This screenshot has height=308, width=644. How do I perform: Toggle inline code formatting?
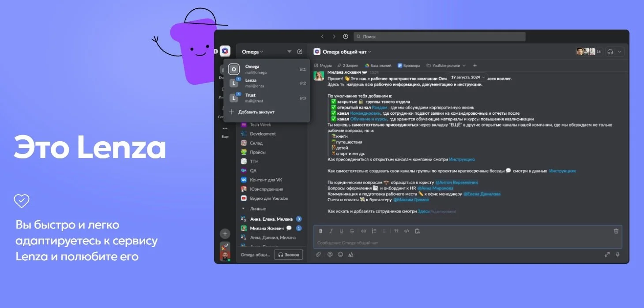click(407, 231)
